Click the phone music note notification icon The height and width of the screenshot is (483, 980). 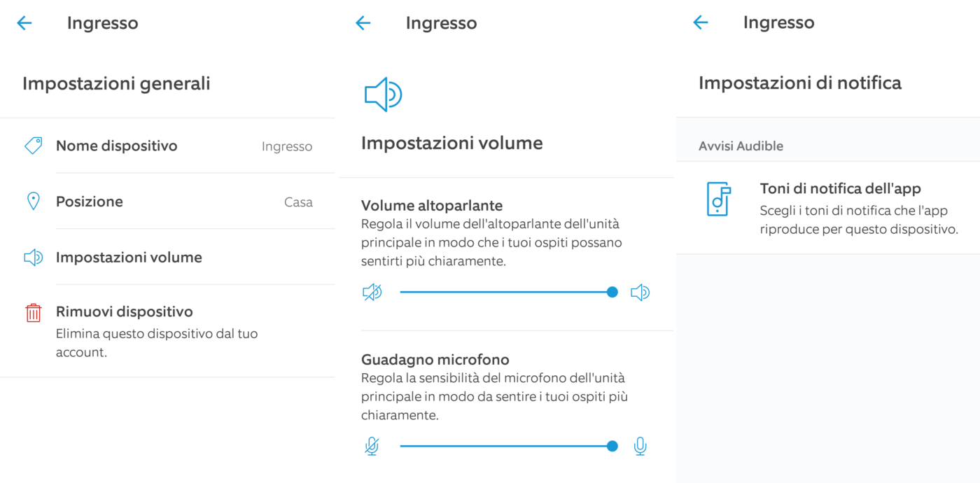[x=718, y=199]
